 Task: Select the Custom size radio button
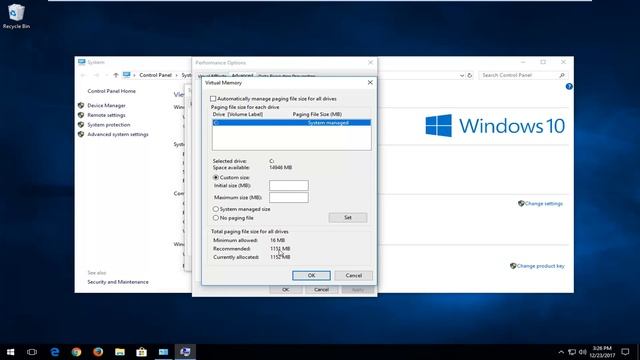click(x=216, y=178)
